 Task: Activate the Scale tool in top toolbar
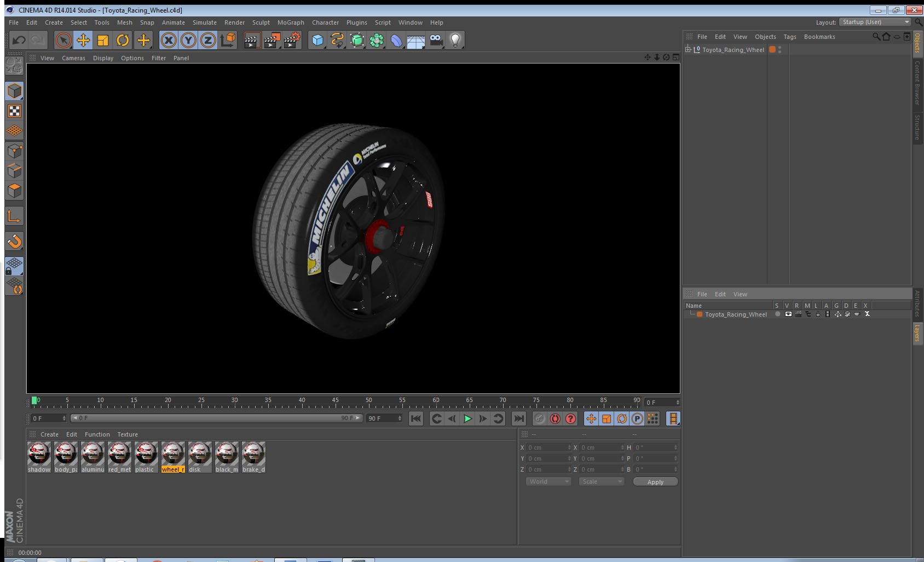103,40
